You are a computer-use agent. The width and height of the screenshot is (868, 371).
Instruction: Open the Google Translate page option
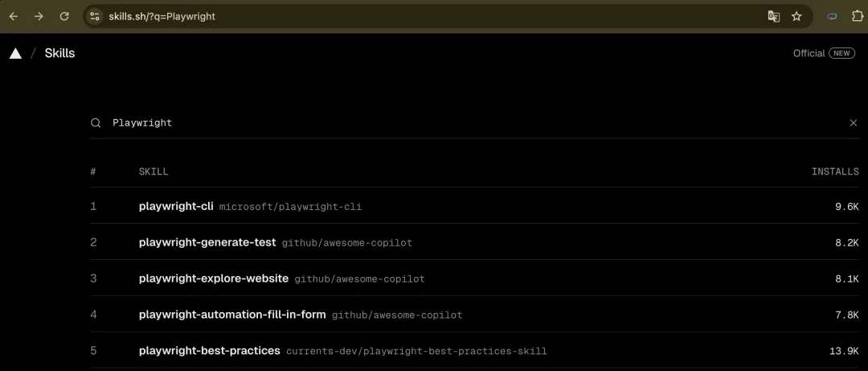[x=773, y=16]
